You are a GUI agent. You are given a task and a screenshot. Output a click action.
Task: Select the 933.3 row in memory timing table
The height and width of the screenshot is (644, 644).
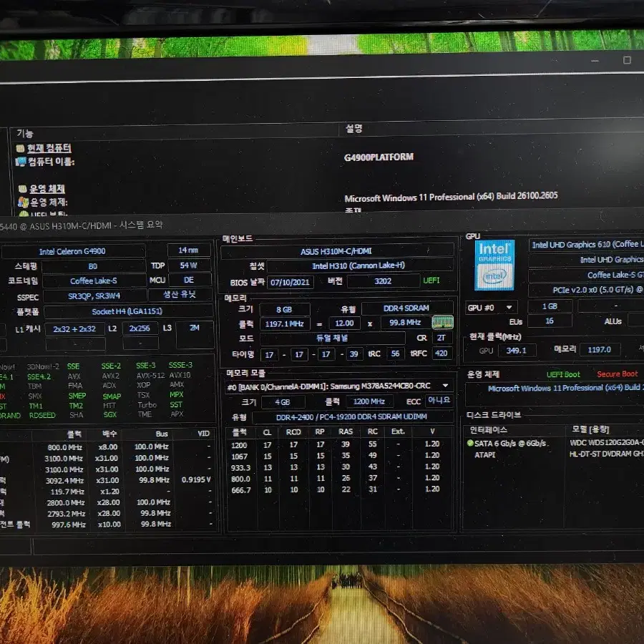[340, 467]
